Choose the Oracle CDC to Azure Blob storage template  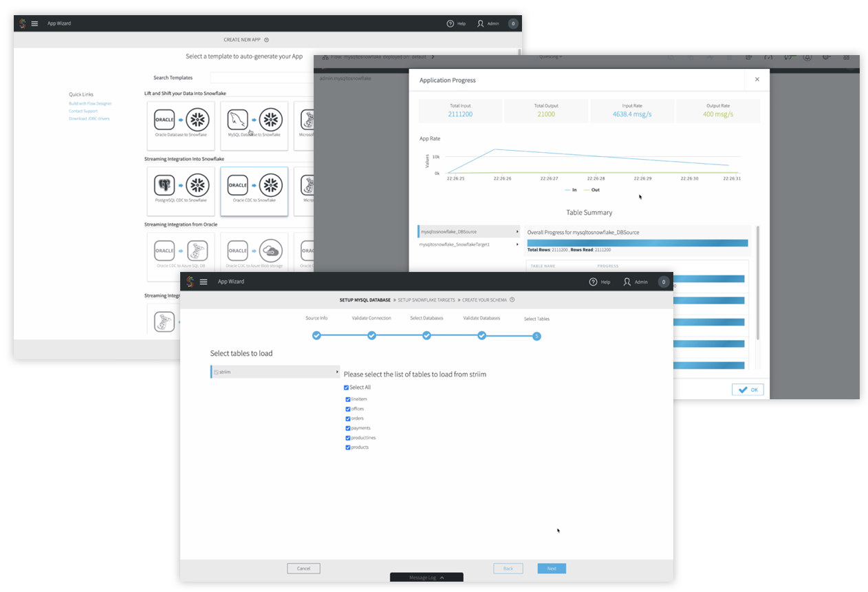[x=254, y=256]
